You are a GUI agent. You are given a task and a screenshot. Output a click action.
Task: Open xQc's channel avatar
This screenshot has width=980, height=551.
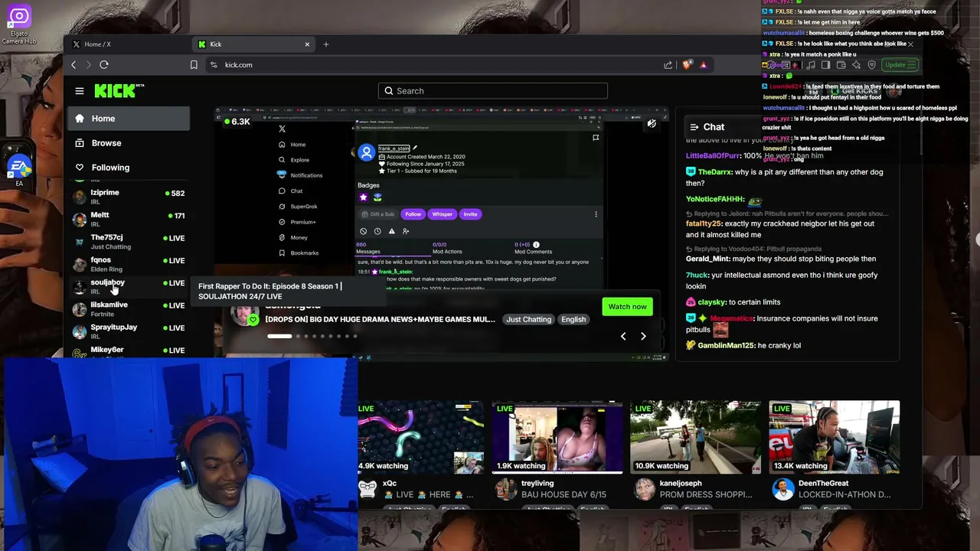point(367,489)
